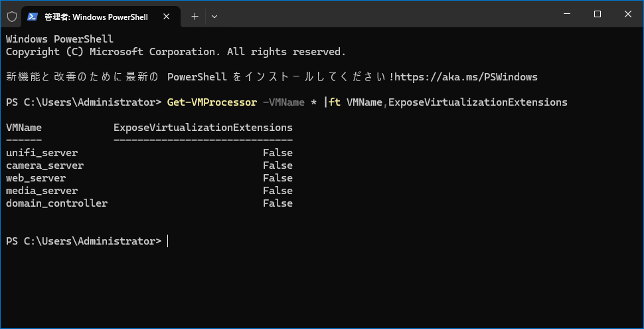Click the VMName column header
The width and height of the screenshot is (644, 329).
pyautogui.click(x=24, y=127)
